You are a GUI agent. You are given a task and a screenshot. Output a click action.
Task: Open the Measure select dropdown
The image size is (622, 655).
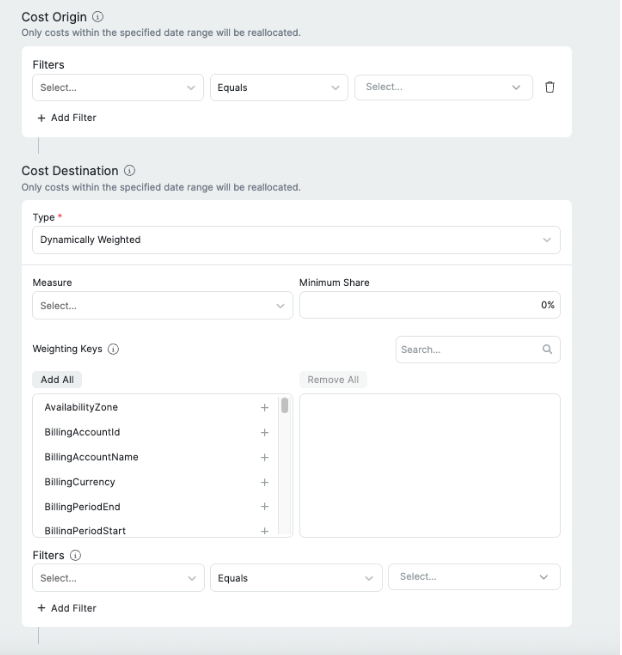tap(162, 305)
